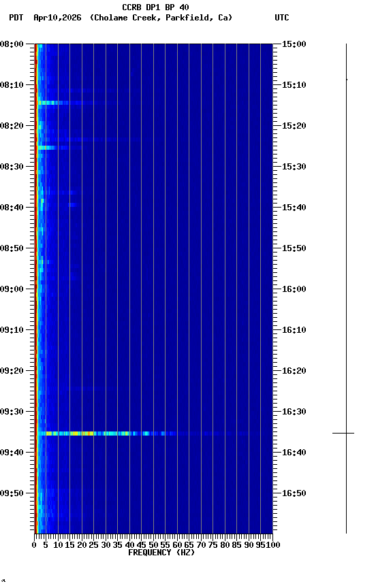Click the "PDT" timezone label
The width and height of the screenshot is (376, 588).
(x=16, y=18)
